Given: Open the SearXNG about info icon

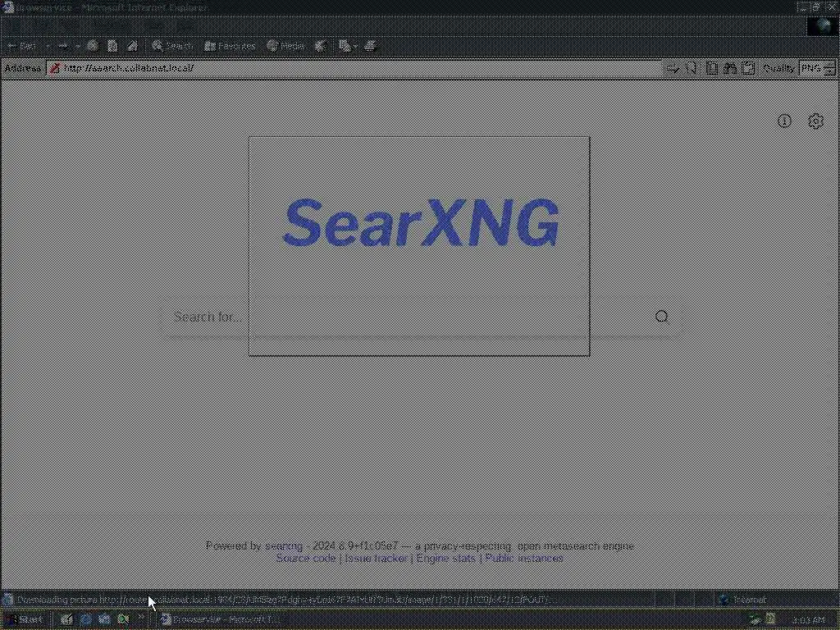Looking at the screenshot, I should pos(784,121).
